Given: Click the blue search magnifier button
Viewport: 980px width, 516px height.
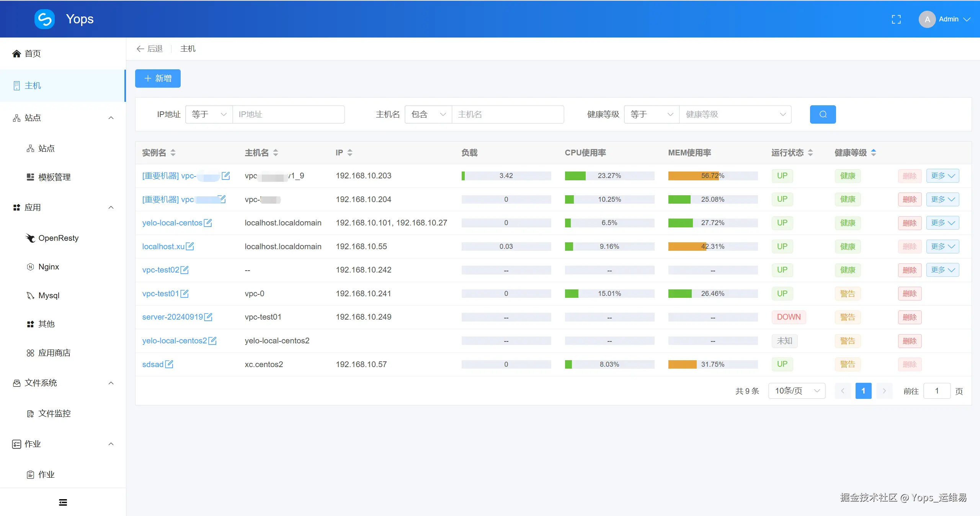Looking at the screenshot, I should 823,114.
